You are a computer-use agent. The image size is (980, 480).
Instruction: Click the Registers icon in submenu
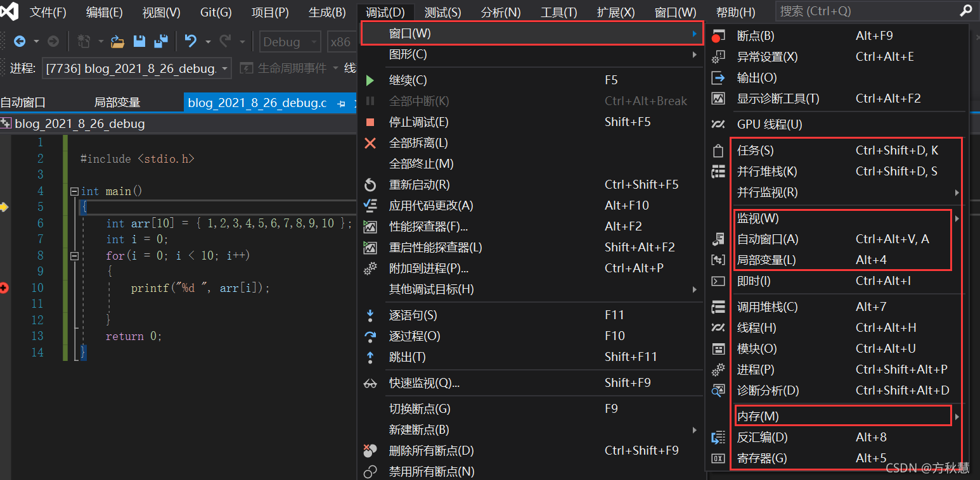coord(718,458)
